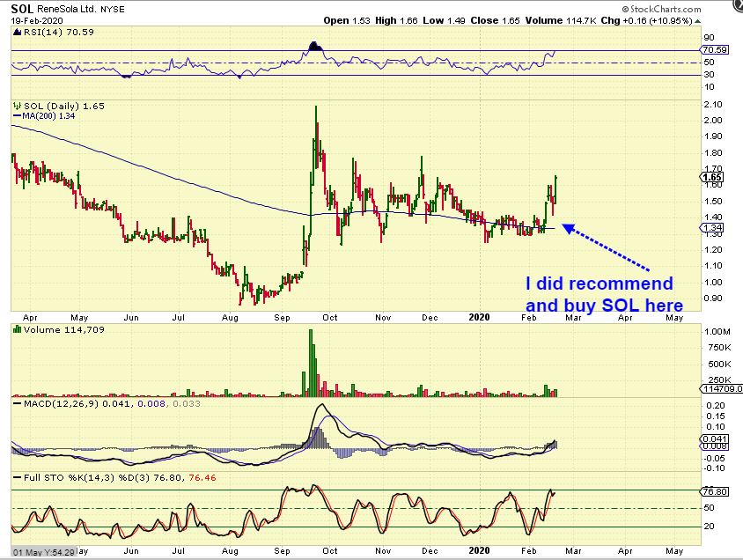743x560 pixels.
Task: Click the 114709.0 volume tag on right axis
Action: click(722, 388)
